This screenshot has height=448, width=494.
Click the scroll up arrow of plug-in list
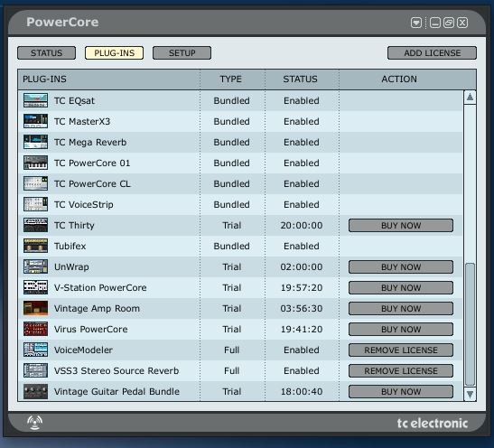[x=470, y=98]
